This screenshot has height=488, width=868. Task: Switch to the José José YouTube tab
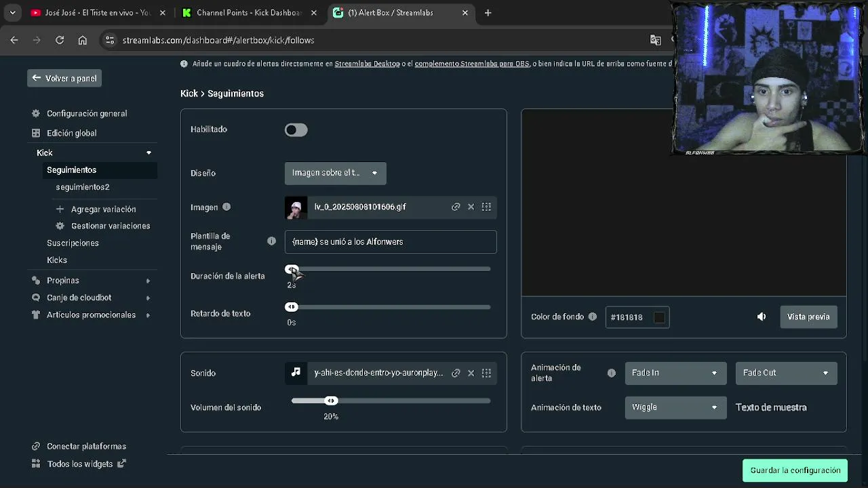click(x=98, y=13)
